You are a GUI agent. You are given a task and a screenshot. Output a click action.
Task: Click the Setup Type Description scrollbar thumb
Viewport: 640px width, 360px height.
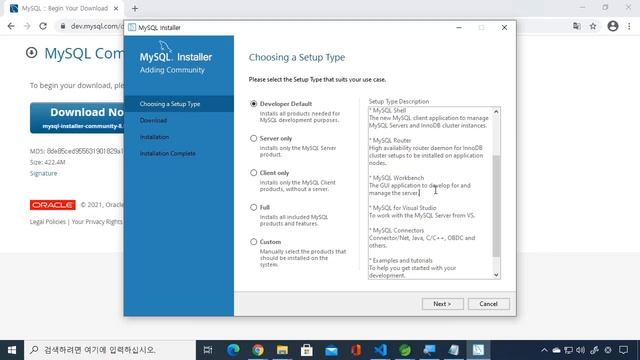point(496,206)
